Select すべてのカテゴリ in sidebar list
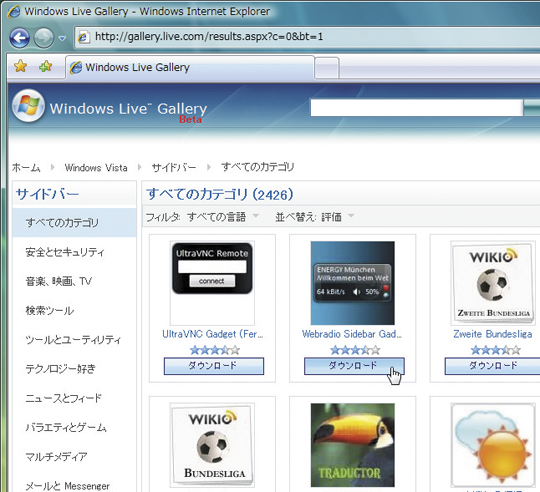The image size is (540, 492). pyautogui.click(x=74, y=222)
